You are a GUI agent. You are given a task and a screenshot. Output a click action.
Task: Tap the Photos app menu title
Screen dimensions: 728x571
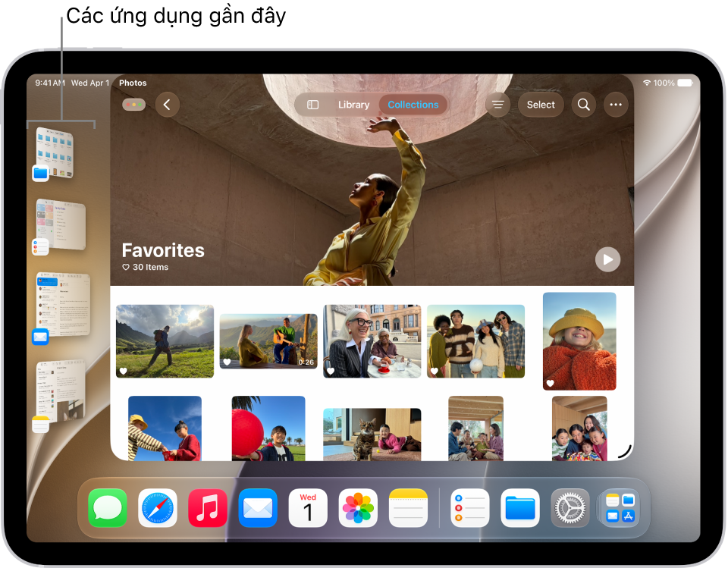[133, 83]
